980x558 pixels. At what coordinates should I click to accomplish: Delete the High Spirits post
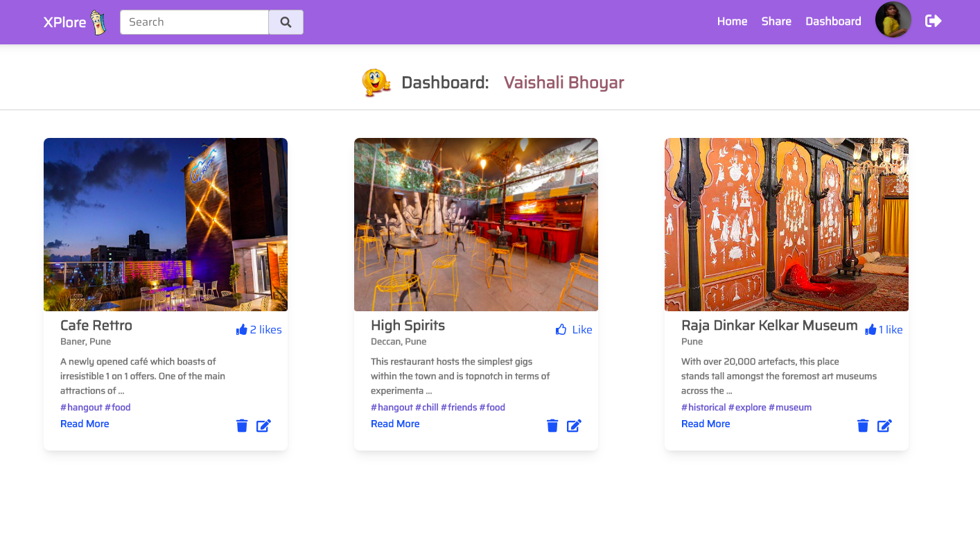pos(552,425)
